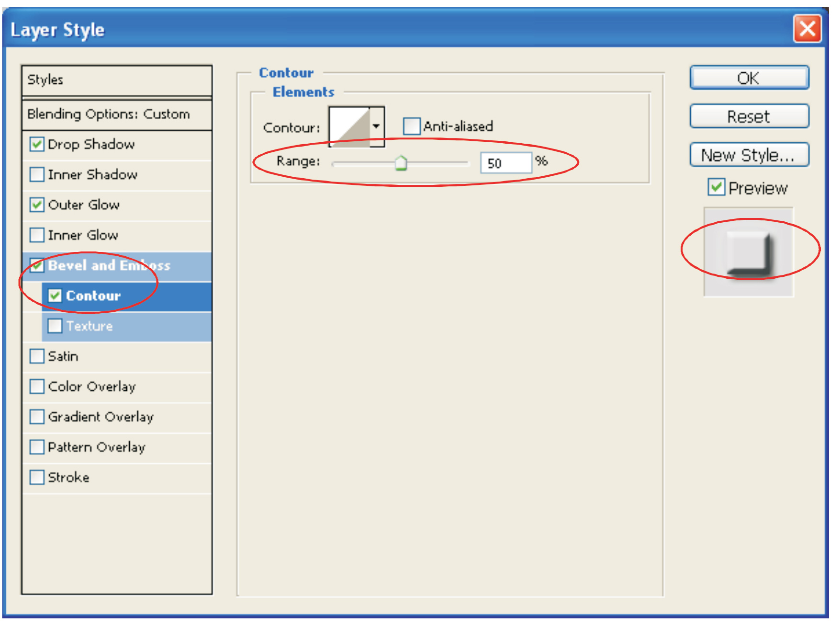Uncheck the Drop Shadow checkbox
The width and height of the screenshot is (840, 627).
[37, 144]
